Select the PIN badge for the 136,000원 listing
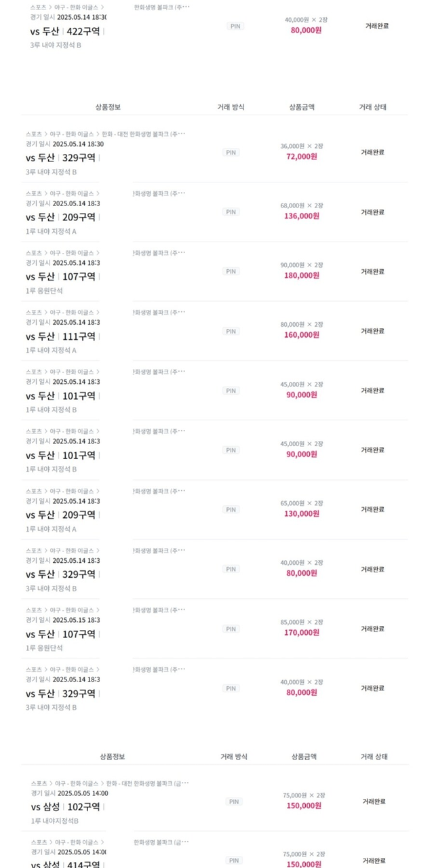Image resolution: width=434 pixels, height=868 pixels. tap(231, 212)
